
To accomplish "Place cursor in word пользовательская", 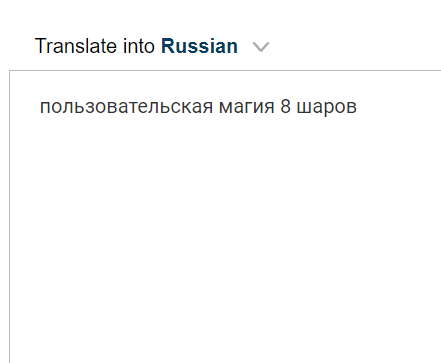I will click(126, 107).
